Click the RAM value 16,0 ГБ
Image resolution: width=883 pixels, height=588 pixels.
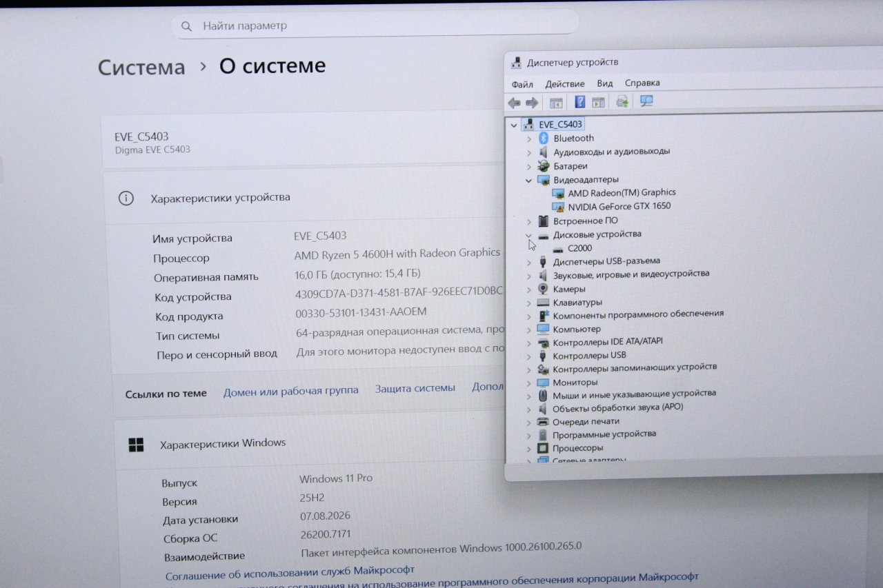click(x=358, y=273)
